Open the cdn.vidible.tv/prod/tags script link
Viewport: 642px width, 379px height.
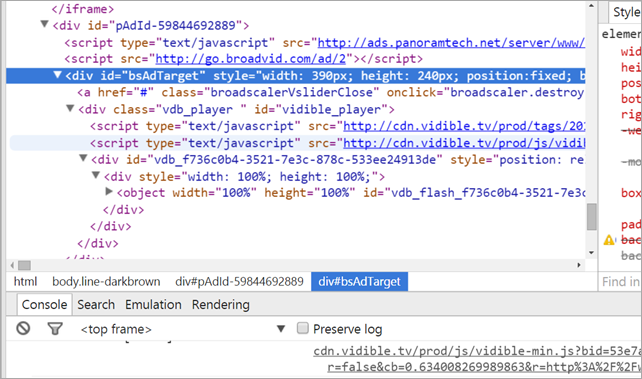coord(464,126)
